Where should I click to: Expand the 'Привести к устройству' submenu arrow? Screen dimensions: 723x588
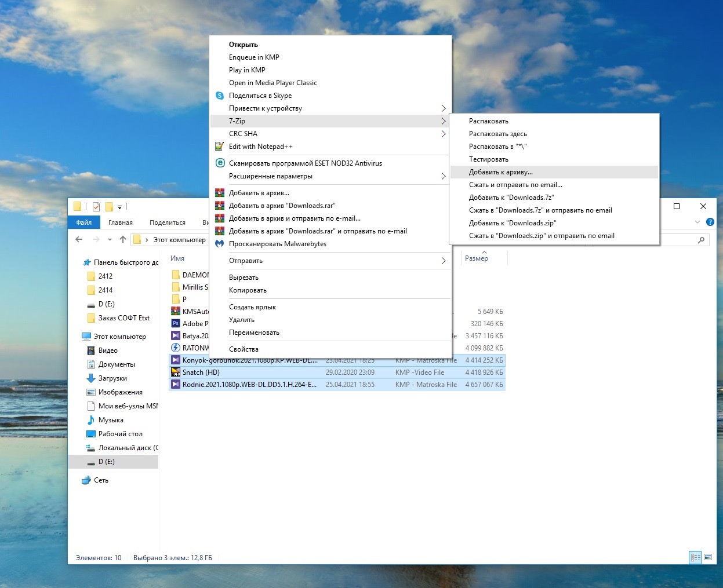[x=443, y=108]
